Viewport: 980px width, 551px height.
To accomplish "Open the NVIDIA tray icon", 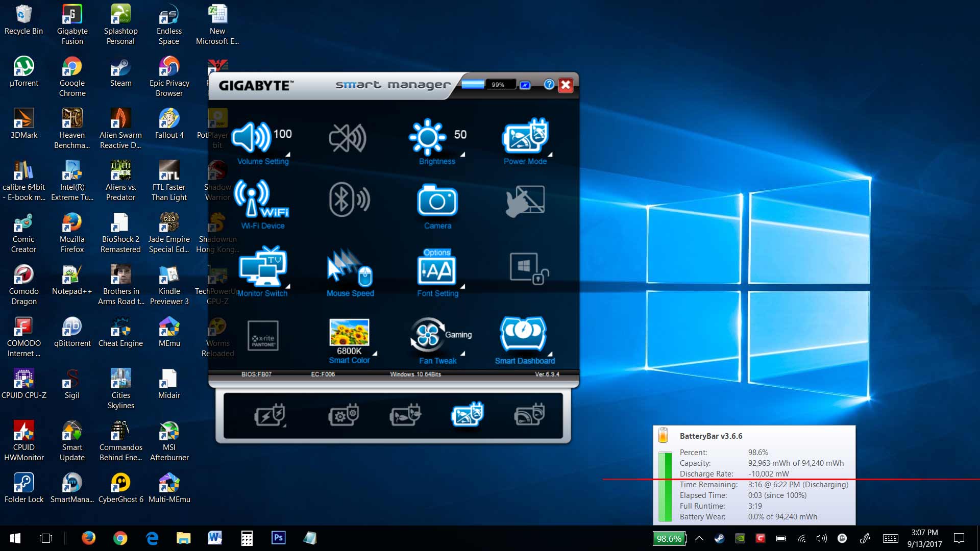I will [740, 538].
